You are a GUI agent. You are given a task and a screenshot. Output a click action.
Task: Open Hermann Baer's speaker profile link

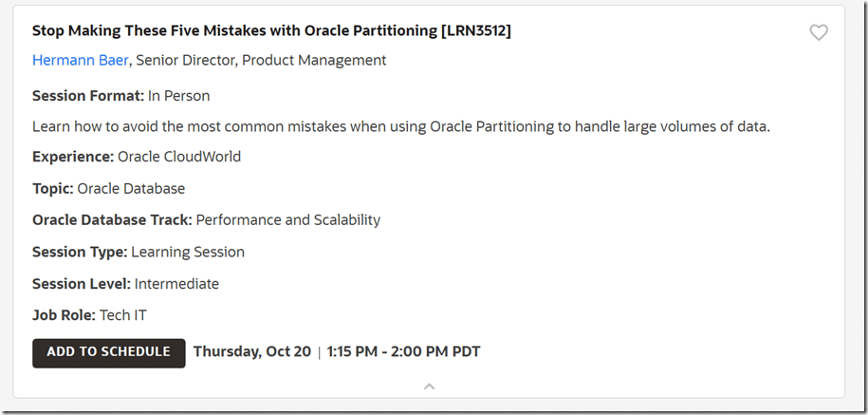tap(82, 61)
